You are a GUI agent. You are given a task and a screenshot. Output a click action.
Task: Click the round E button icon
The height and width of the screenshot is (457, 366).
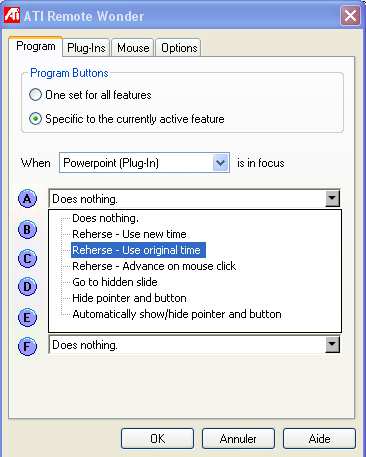click(27, 317)
